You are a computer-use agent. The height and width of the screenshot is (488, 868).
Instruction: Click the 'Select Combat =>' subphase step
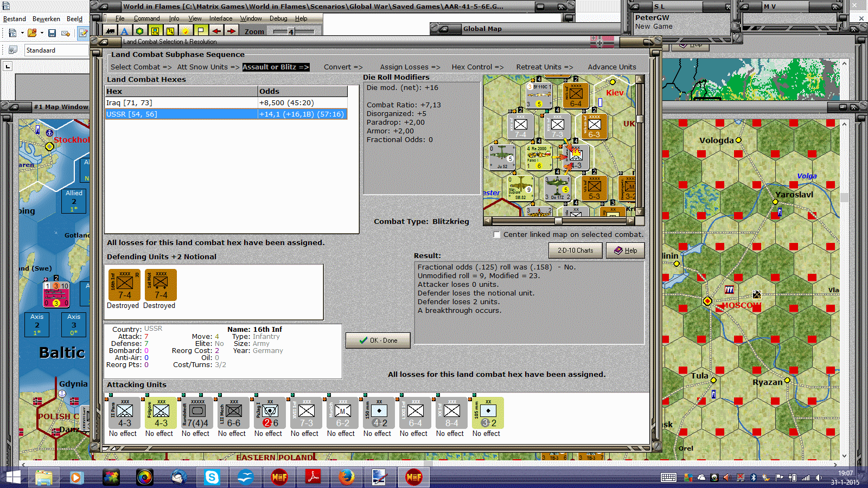tap(141, 67)
